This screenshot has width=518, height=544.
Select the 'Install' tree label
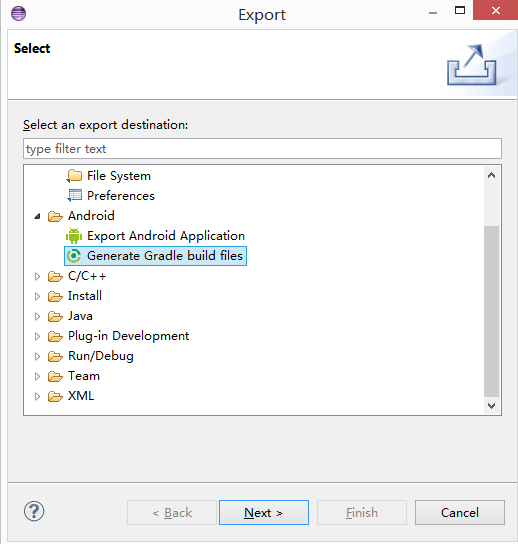click(85, 296)
